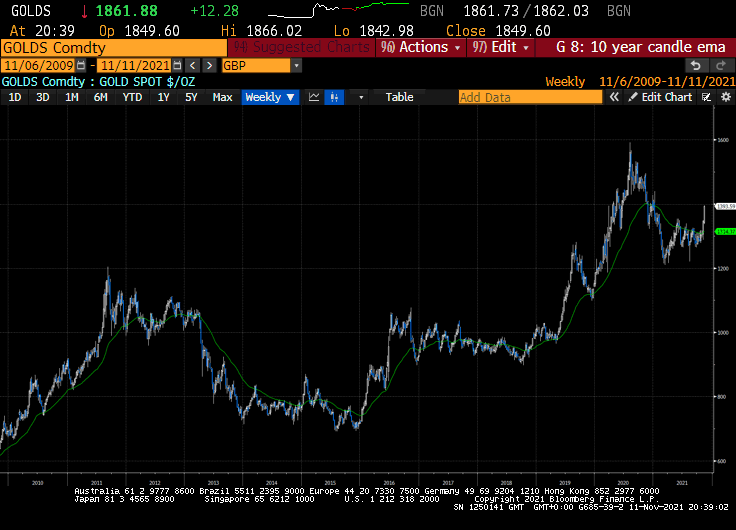Open Suggested Charts menu
The height and width of the screenshot is (530, 736).
coord(302,47)
